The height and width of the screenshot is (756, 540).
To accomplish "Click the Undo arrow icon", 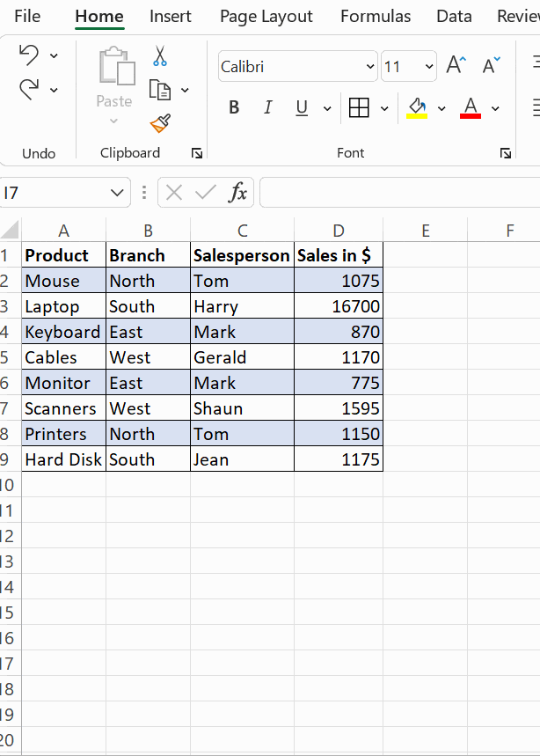I will pos(29,55).
